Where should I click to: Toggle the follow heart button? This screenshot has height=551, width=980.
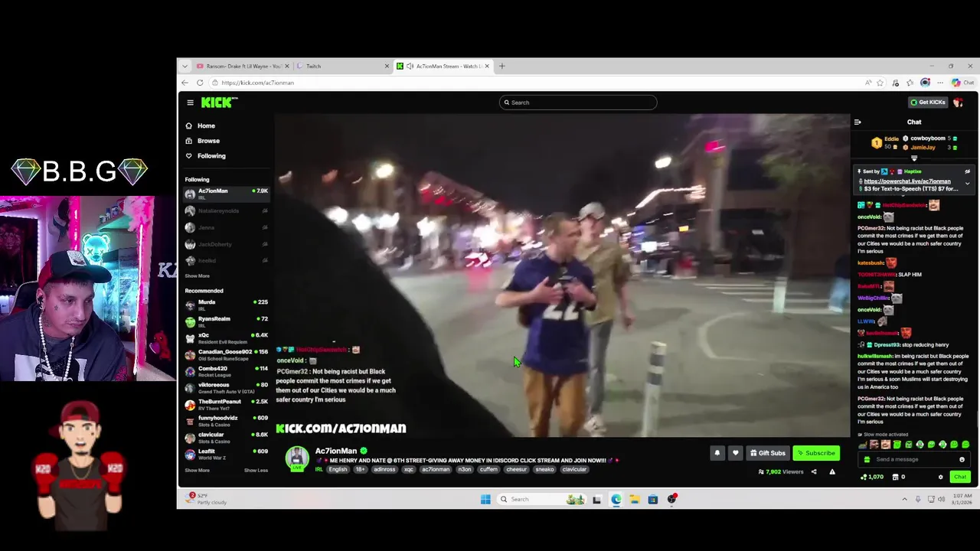[736, 453]
